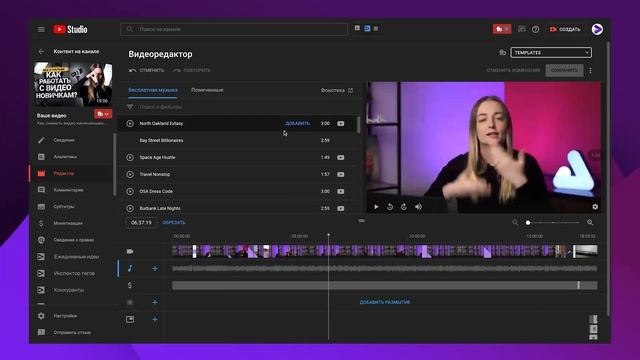
Task: Click the YouTube icon on Space Age Hustle row
Action: pos(340,158)
